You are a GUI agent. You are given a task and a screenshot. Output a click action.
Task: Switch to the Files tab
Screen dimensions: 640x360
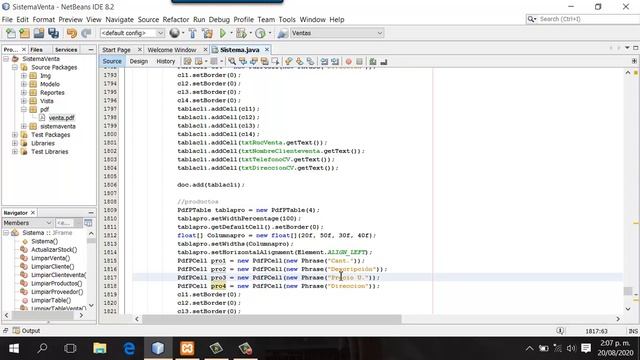pyautogui.click(x=36, y=49)
